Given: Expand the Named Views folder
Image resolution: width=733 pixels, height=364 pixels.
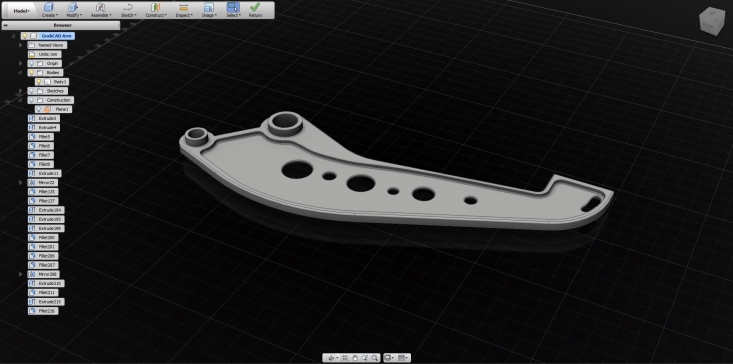Looking at the screenshot, I should (21, 45).
